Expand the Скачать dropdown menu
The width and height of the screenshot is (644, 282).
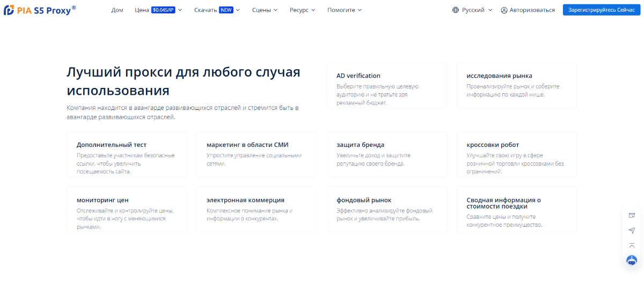(x=217, y=10)
